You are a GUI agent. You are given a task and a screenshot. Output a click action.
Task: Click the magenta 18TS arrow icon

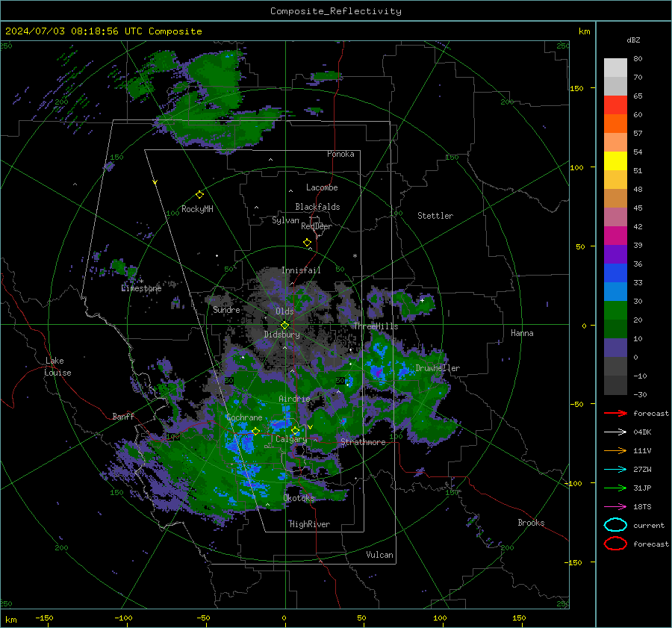pos(615,507)
